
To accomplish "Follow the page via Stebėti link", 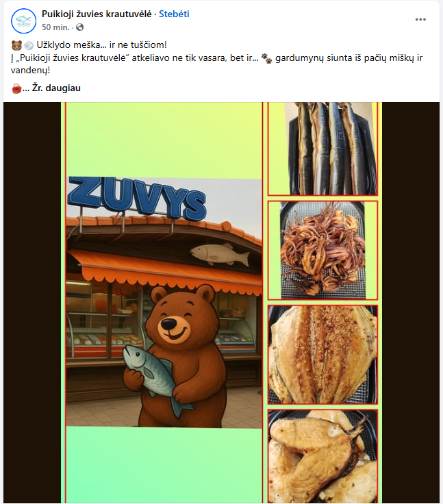I will click(174, 14).
